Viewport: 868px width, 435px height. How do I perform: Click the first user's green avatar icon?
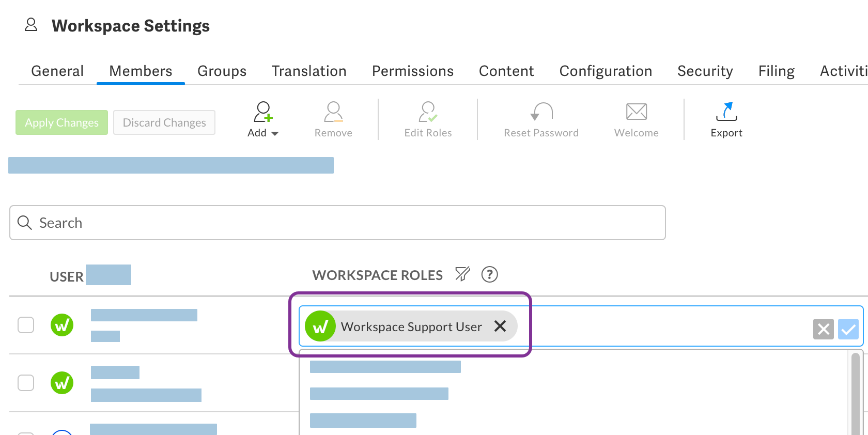point(62,325)
